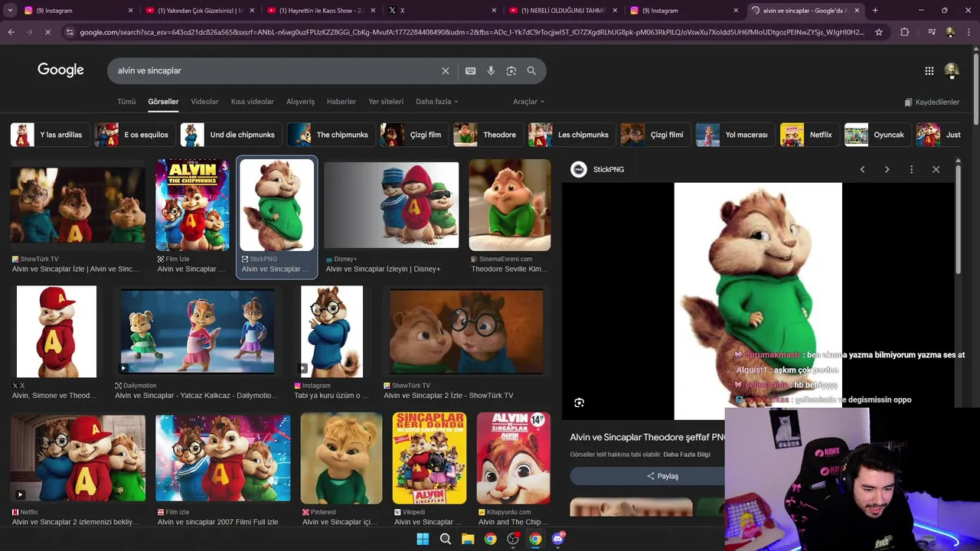Switch to Hayrettin ile Kaos Show tab

pos(320,10)
